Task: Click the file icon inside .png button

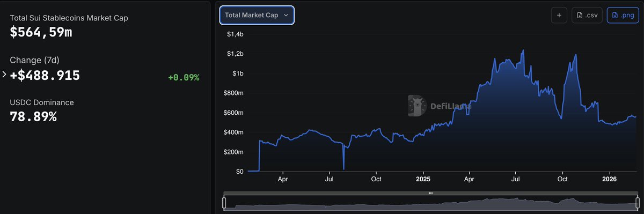Action: 615,16
